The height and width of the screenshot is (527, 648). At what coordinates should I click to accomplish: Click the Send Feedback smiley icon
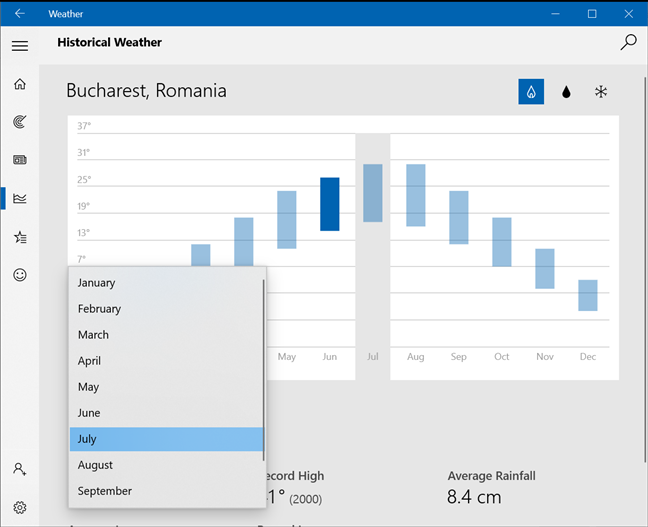(x=19, y=275)
